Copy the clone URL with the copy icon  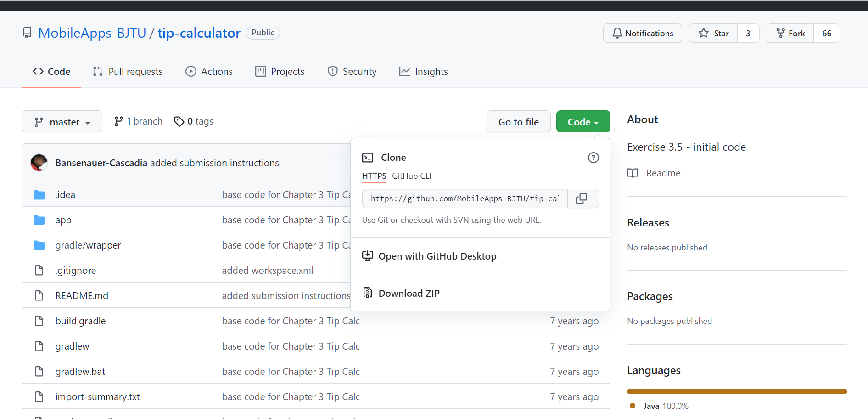[582, 198]
